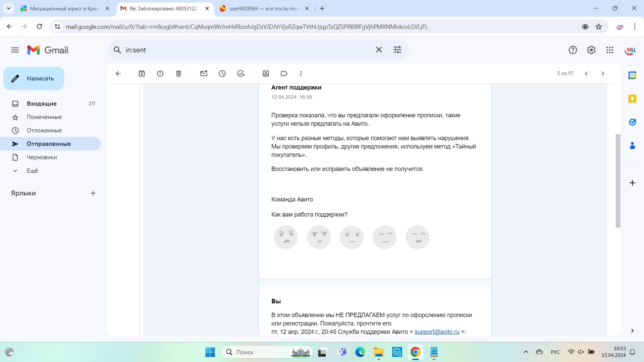Compose a new email with Написать
The width and height of the screenshot is (644, 362).
[x=34, y=78]
